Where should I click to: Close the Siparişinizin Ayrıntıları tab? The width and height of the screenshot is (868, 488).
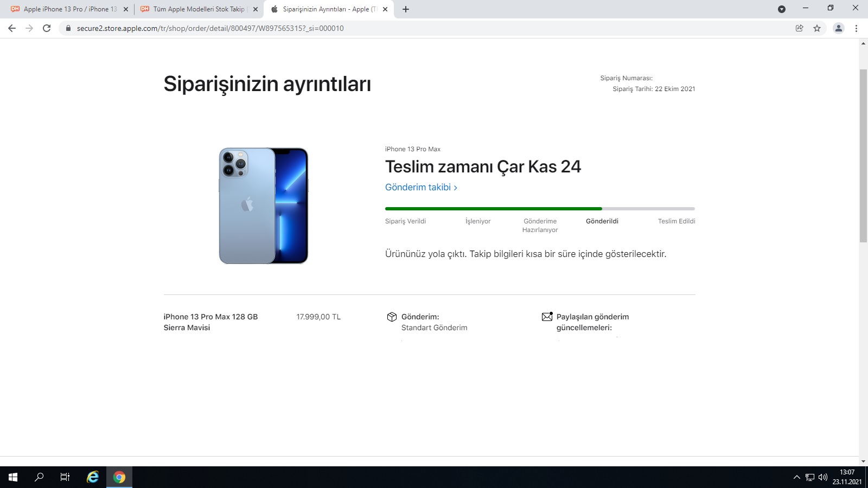(385, 9)
